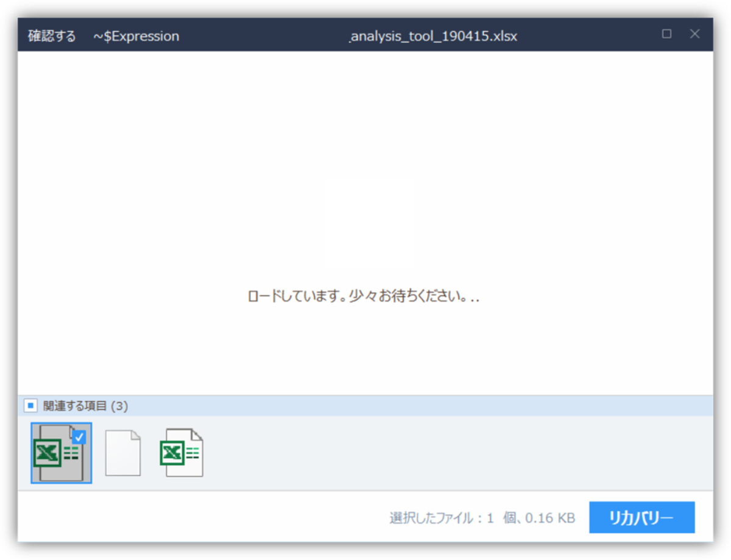Click the 選択したファイル summary text
Viewport: 731px width, 560px height.
481,517
